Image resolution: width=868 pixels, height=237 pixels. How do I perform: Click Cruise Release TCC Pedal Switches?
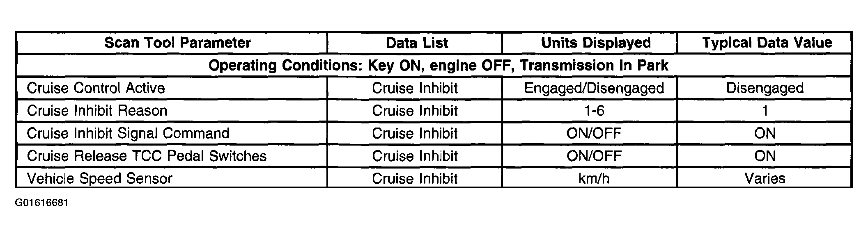pyautogui.click(x=147, y=156)
